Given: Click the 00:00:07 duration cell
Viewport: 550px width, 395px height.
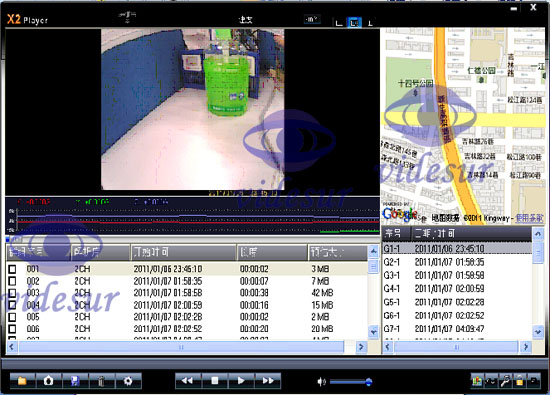Looking at the screenshot, I should pyautogui.click(x=254, y=281).
